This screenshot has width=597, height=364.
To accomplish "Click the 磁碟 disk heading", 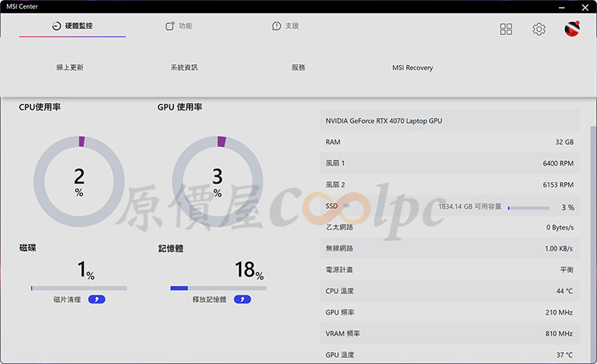I will coord(28,248).
